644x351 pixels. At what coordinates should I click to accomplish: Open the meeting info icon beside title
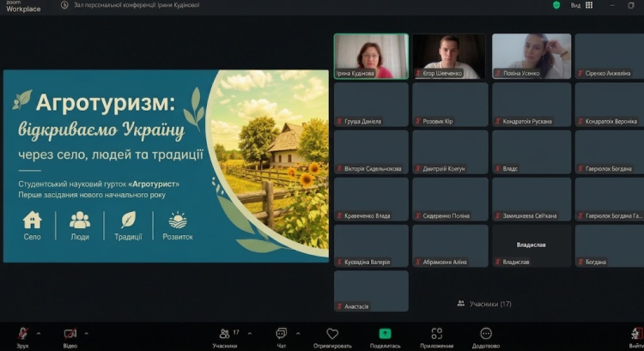pyautogui.click(x=64, y=5)
